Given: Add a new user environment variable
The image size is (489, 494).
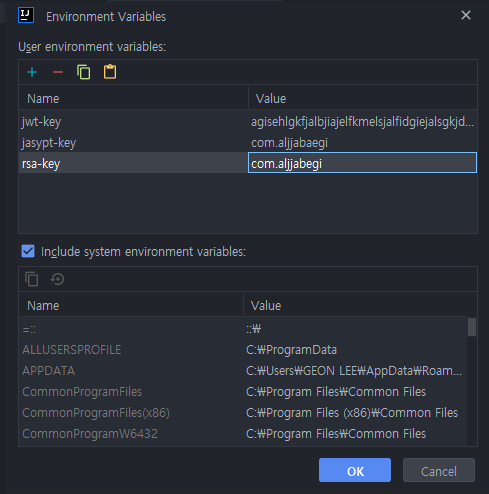Looking at the screenshot, I should [x=32, y=72].
